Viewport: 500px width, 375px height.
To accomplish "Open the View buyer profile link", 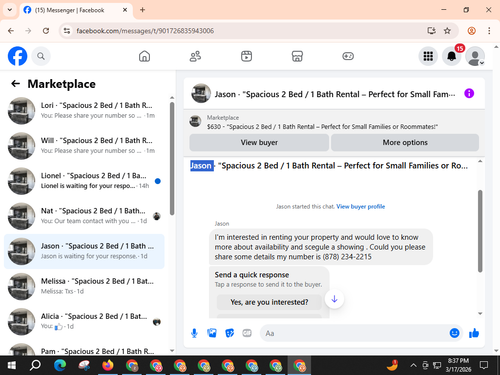I will (x=360, y=207).
